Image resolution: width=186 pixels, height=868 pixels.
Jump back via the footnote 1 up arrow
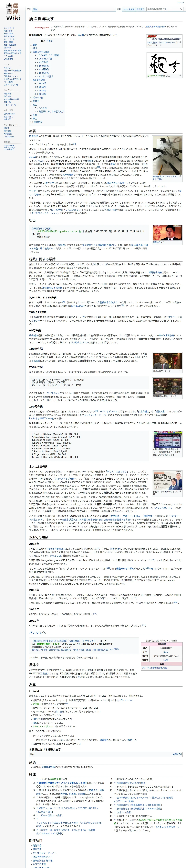coord(37,779)
